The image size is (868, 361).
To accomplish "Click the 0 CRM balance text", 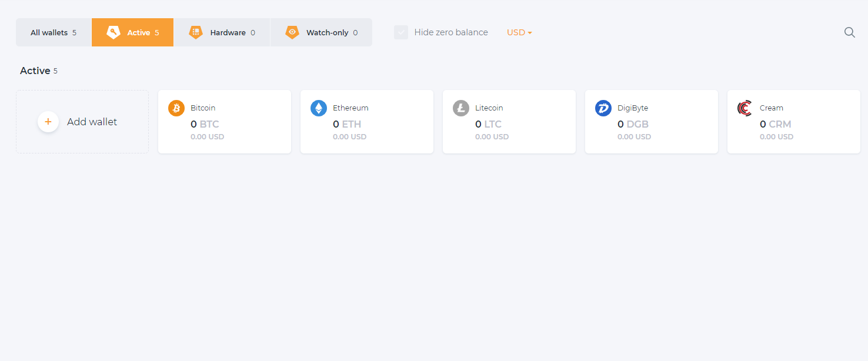I will 776,124.
